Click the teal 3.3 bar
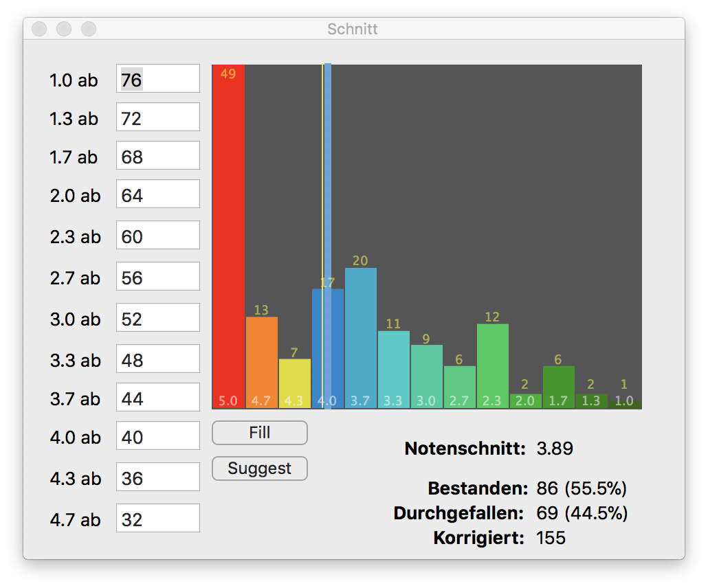Viewport: 708px width, 588px height. click(x=393, y=370)
